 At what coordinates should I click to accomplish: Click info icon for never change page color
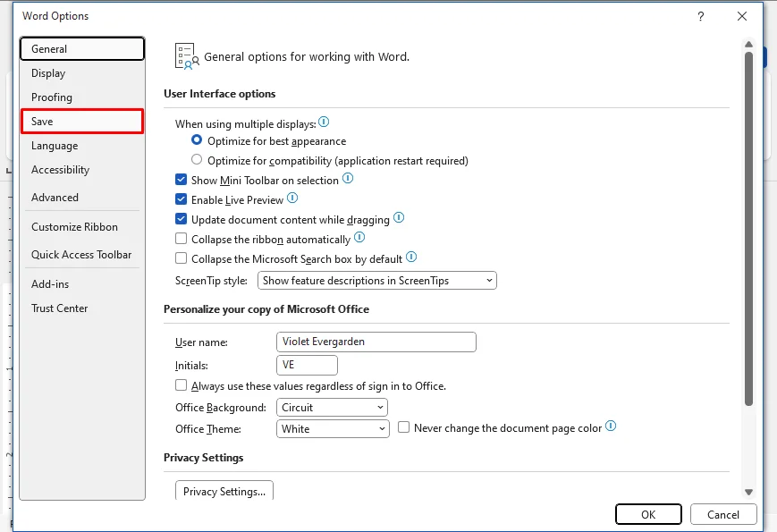point(611,426)
